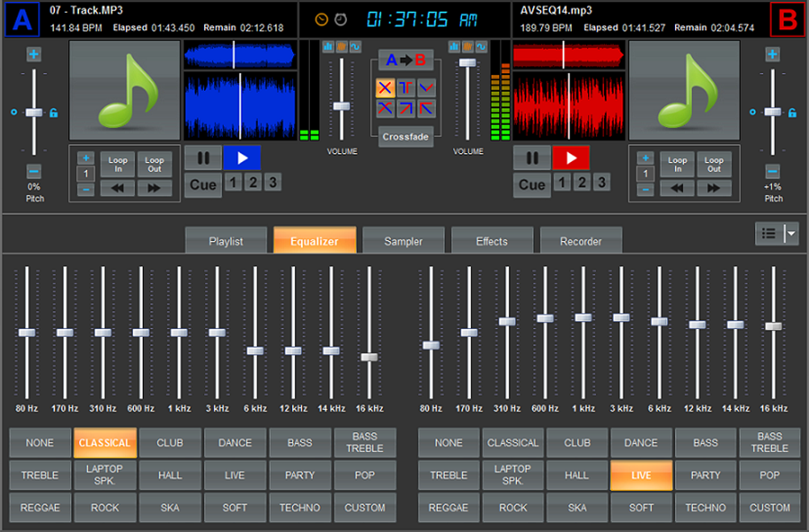The image size is (809, 532).
Task: Switch to the Playlist tab
Action: [x=226, y=241]
